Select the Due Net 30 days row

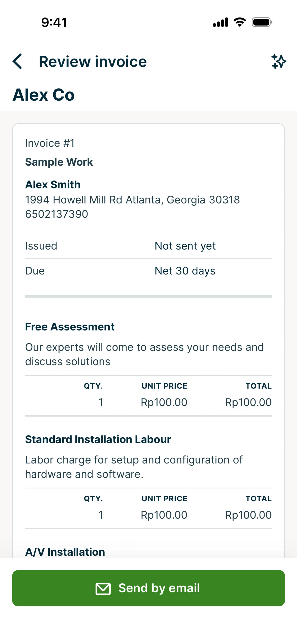148,271
